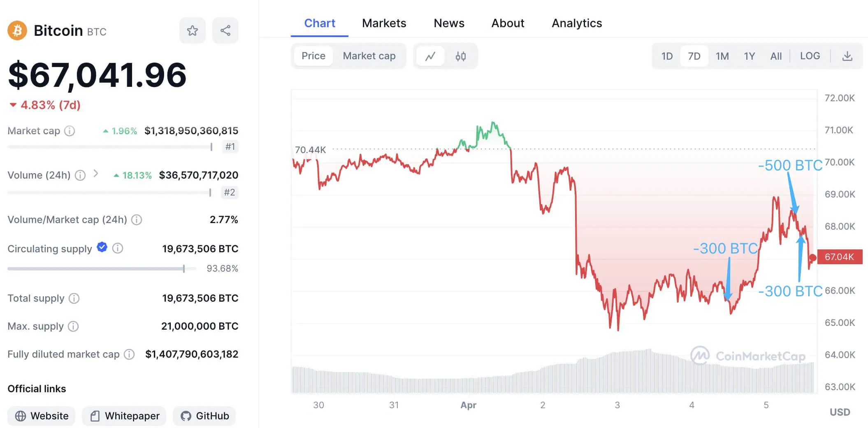The width and height of the screenshot is (868, 428).
Task: Click info icon beside Circulating supply
Action: coord(118,248)
